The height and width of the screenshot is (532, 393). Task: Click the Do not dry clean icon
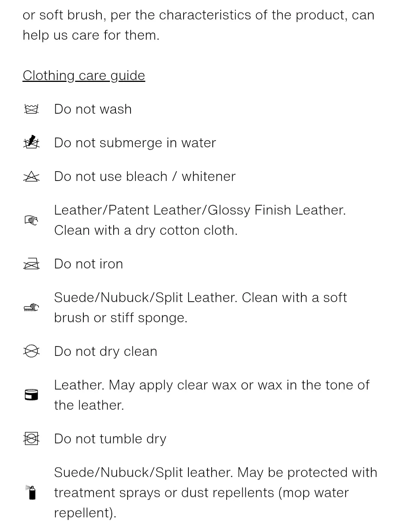[31, 351]
